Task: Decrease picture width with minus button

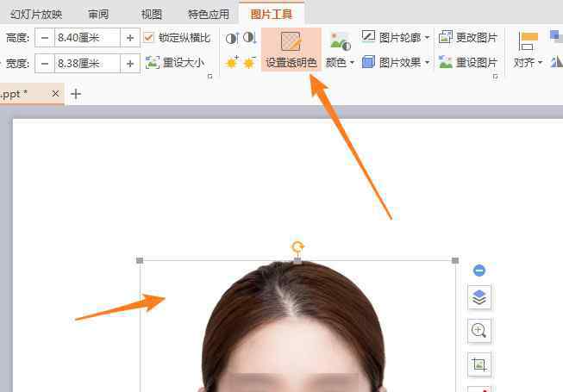Action: [x=45, y=64]
